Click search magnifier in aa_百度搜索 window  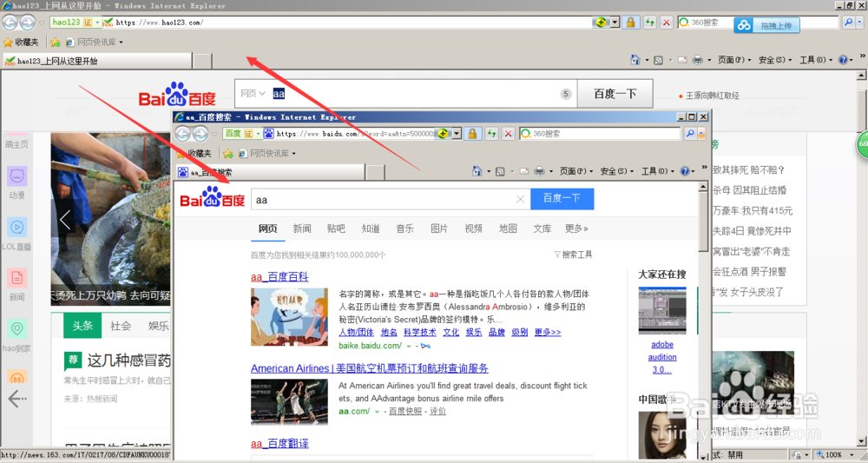[x=690, y=134]
